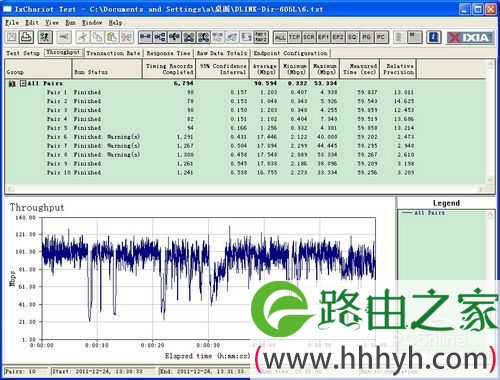Toggle the EP1 filter button

(x=323, y=37)
